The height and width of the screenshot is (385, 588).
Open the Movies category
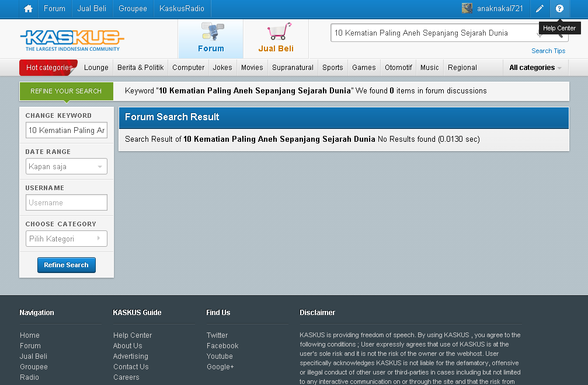(252, 68)
